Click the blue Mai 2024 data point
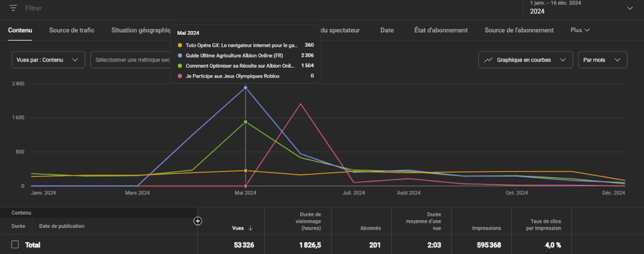Screen dimensions: 644x254 coord(245,87)
